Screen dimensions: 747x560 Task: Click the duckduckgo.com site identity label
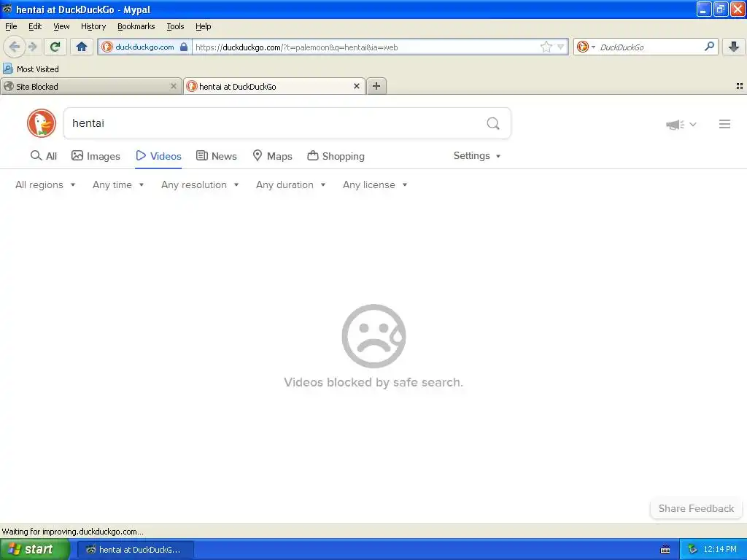[145, 47]
